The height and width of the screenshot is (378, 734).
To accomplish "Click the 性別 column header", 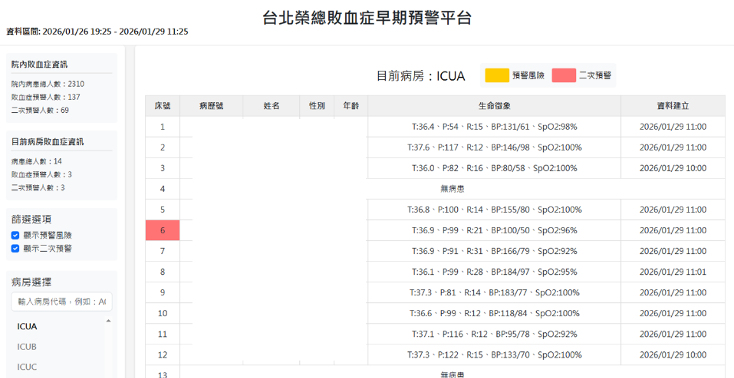I will coord(317,106).
